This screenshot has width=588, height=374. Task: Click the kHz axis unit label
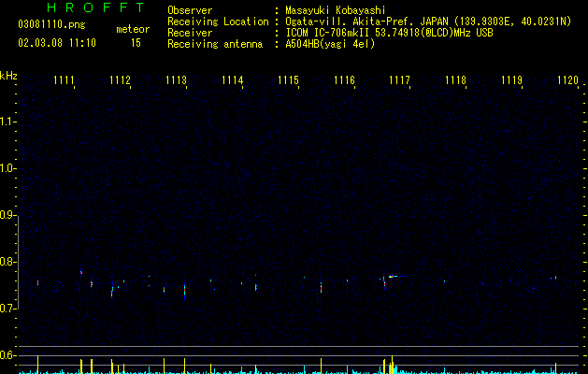click(x=8, y=76)
